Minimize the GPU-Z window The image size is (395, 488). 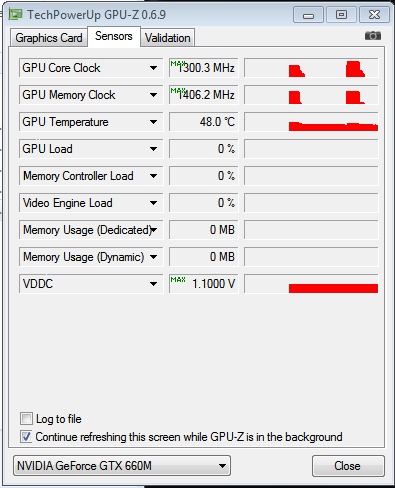coord(308,15)
